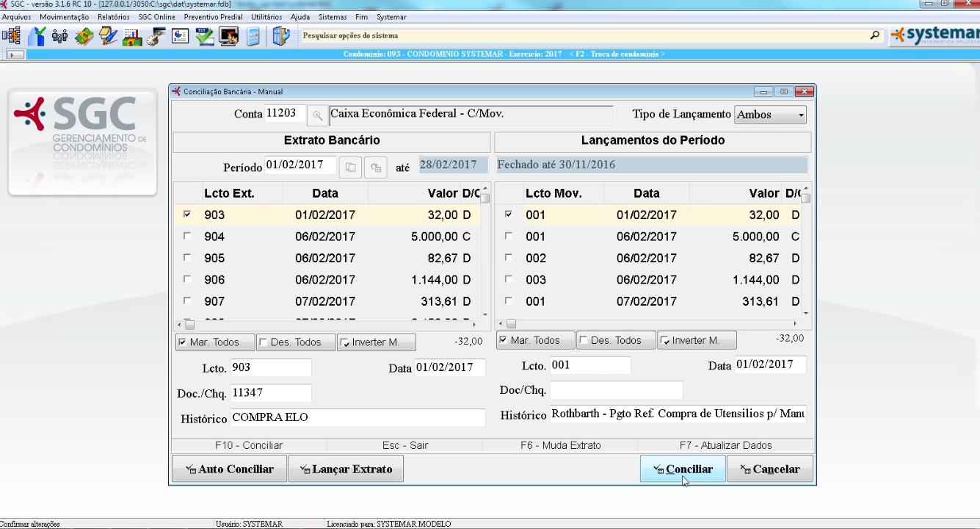
Task: Click the exit door toolbar icon
Action: coord(280,36)
